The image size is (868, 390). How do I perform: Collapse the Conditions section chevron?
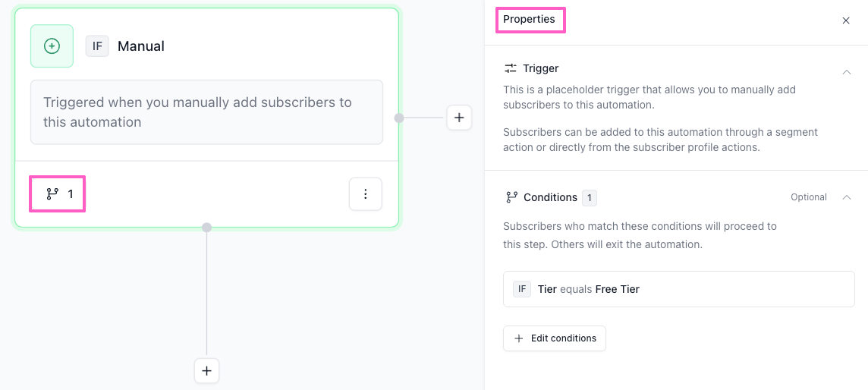pyautogui.click(x=847, y=197)
